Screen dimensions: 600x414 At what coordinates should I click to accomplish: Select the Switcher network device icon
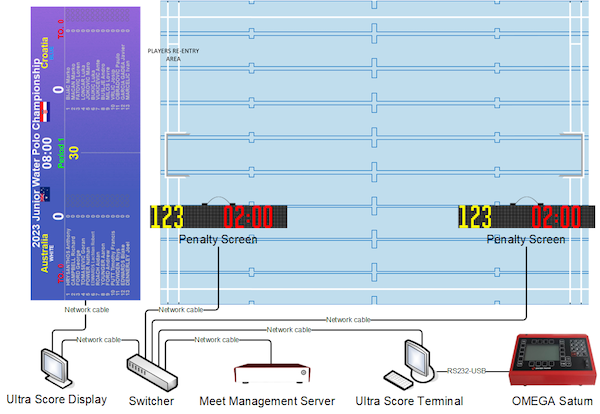pos(152,369)
